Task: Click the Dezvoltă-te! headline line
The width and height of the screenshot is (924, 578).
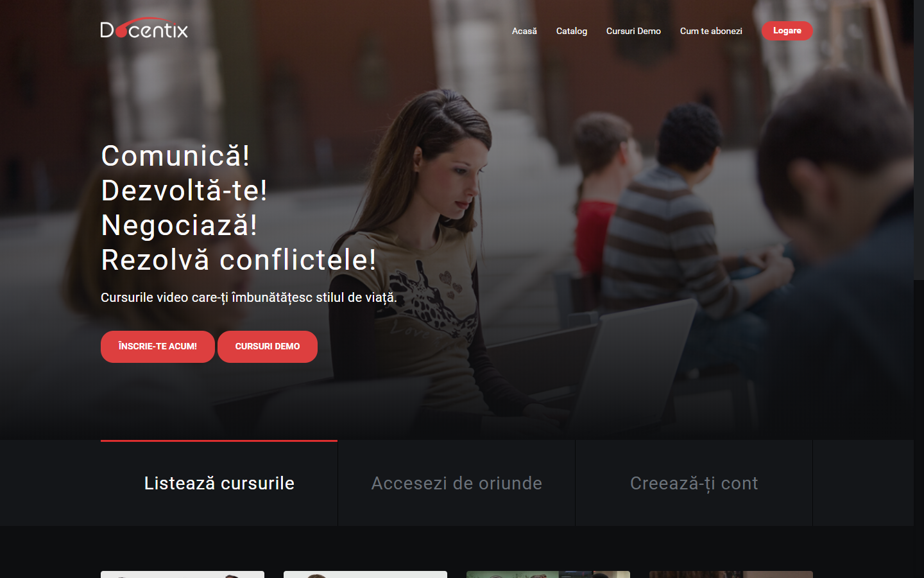Action: [x=184, y=191]
